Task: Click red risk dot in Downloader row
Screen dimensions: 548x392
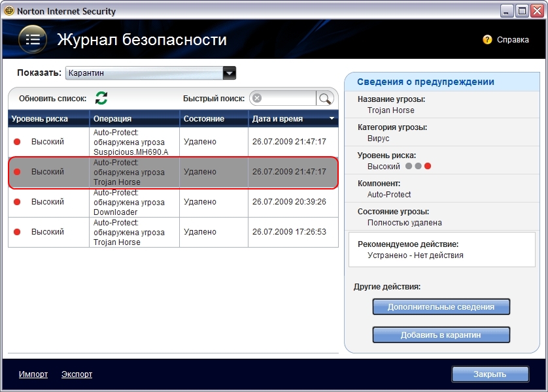Action: click(17, 202)
